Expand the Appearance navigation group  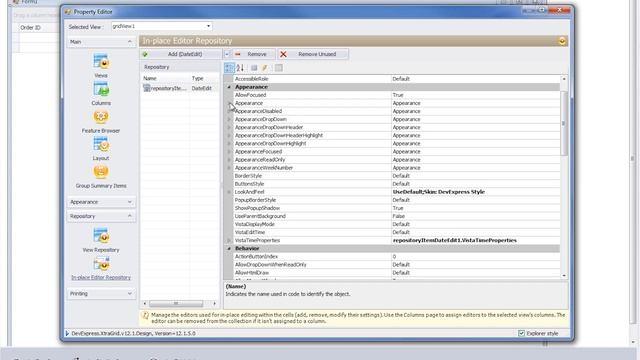(x=130, y=202)
